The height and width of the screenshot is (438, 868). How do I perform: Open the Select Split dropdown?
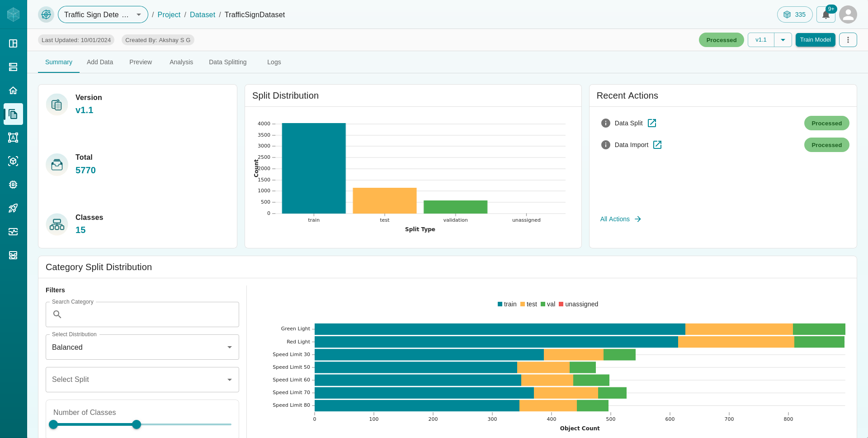click(142, 380)
